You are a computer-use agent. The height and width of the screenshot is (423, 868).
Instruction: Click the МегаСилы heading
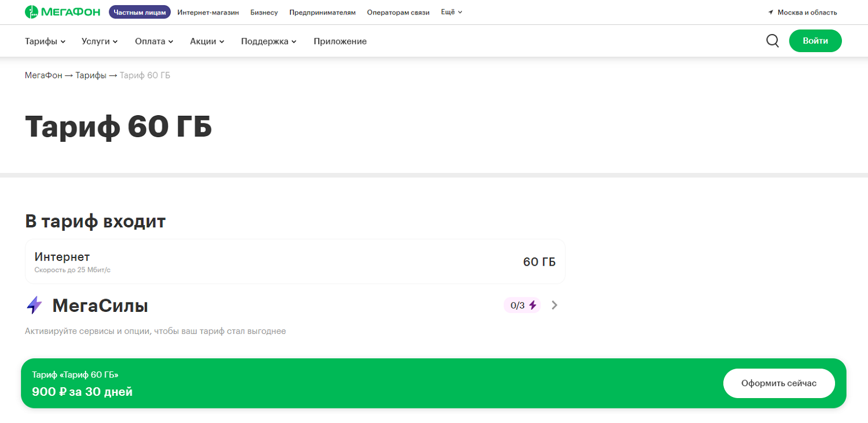click(100, 306)
